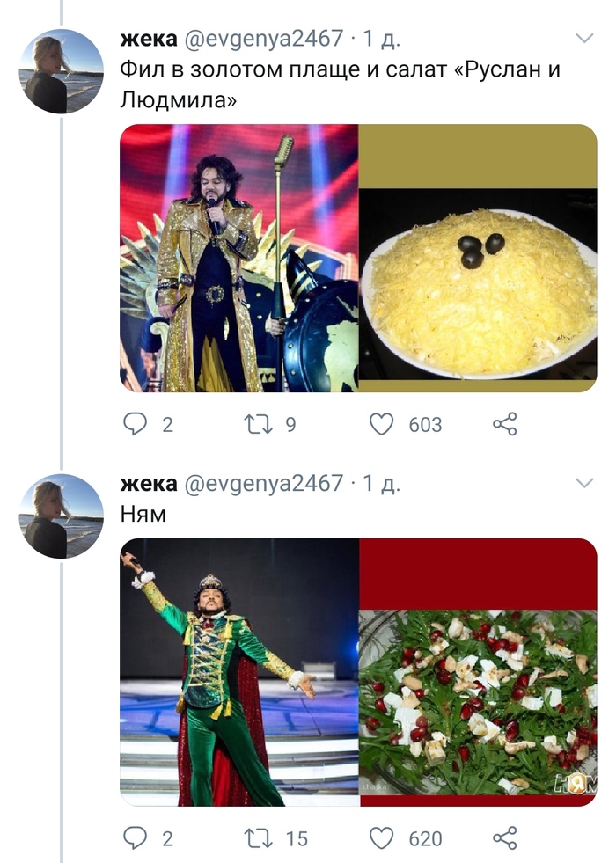View photo of performer in green costume

click(238, 672)
